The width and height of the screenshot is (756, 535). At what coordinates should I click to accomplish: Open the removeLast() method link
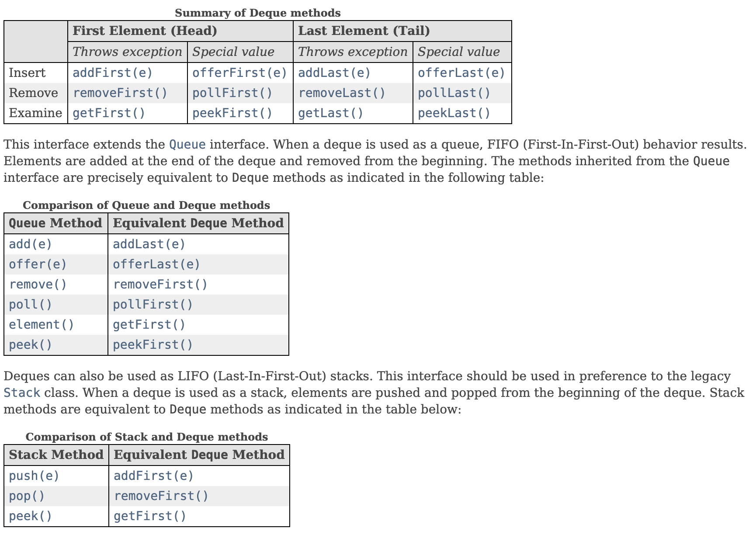coord(342,93)
